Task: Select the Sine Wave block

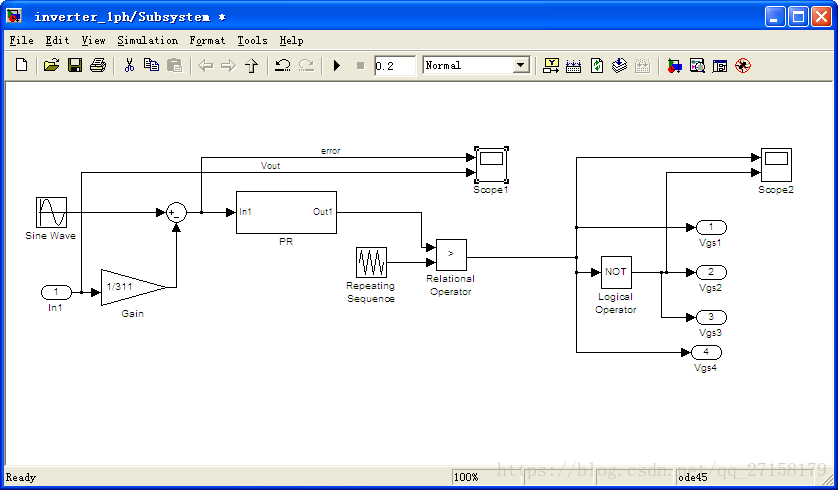Action: pyautogui.click(x=51, y=213)
